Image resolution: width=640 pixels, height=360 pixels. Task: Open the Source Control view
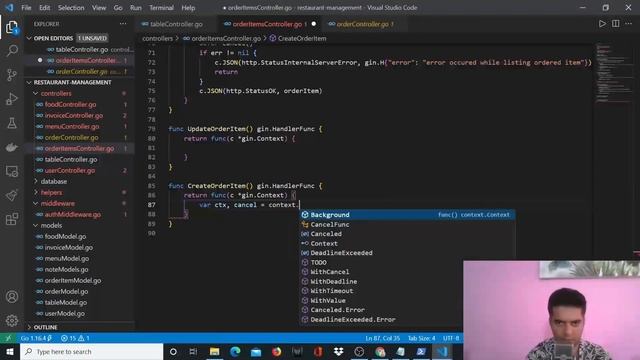pyautogui.click(x=12, y=75)
